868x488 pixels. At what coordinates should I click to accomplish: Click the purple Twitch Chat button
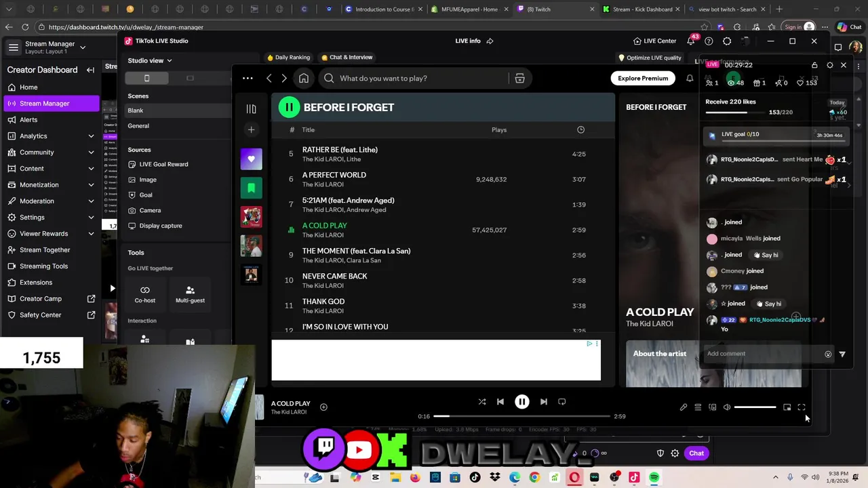click(x=696, y=453)
